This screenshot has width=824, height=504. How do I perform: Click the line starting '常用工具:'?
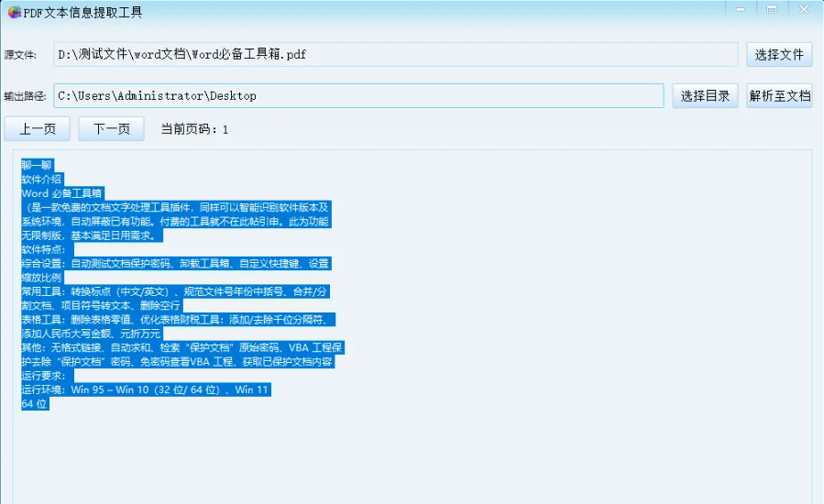point(175,291)
